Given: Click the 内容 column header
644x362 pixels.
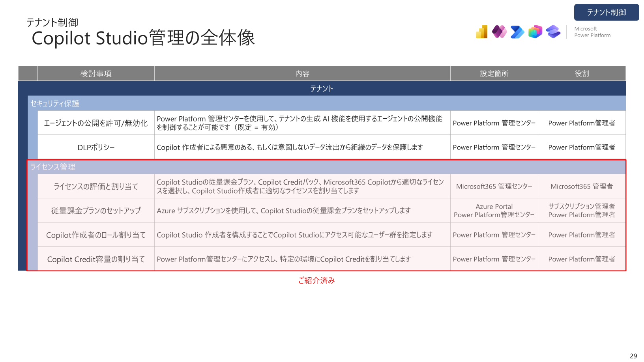Looking at the screenshot, I should pos(302,74).
